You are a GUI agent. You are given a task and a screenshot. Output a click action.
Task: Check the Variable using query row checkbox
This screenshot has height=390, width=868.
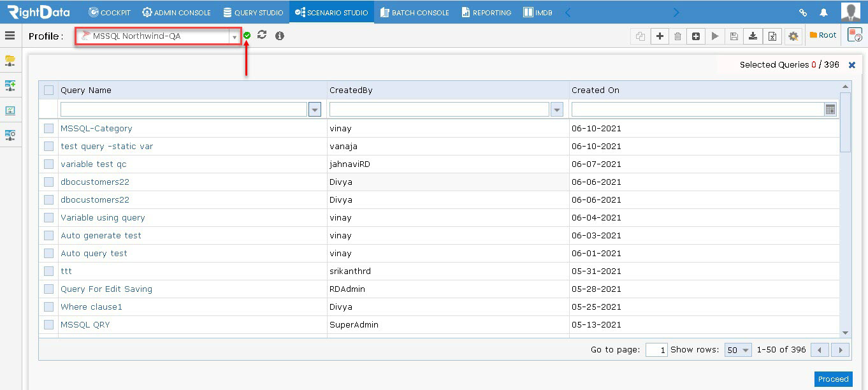point(48,217)
